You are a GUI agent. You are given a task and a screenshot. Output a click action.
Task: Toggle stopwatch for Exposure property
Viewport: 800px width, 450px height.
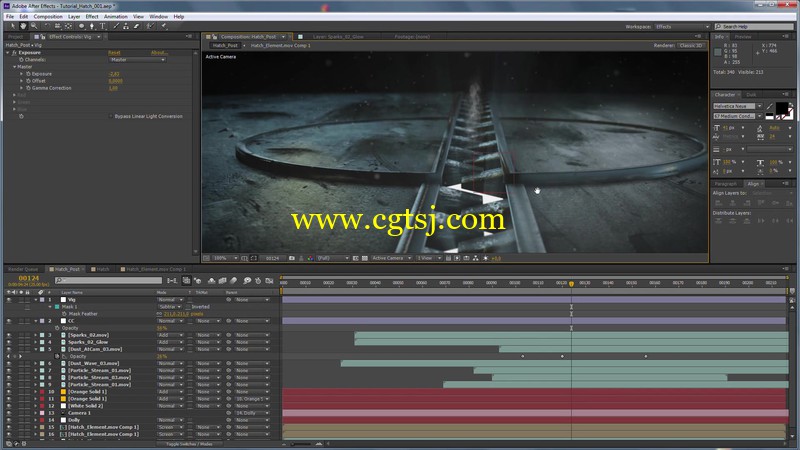(x=28, y=74)
